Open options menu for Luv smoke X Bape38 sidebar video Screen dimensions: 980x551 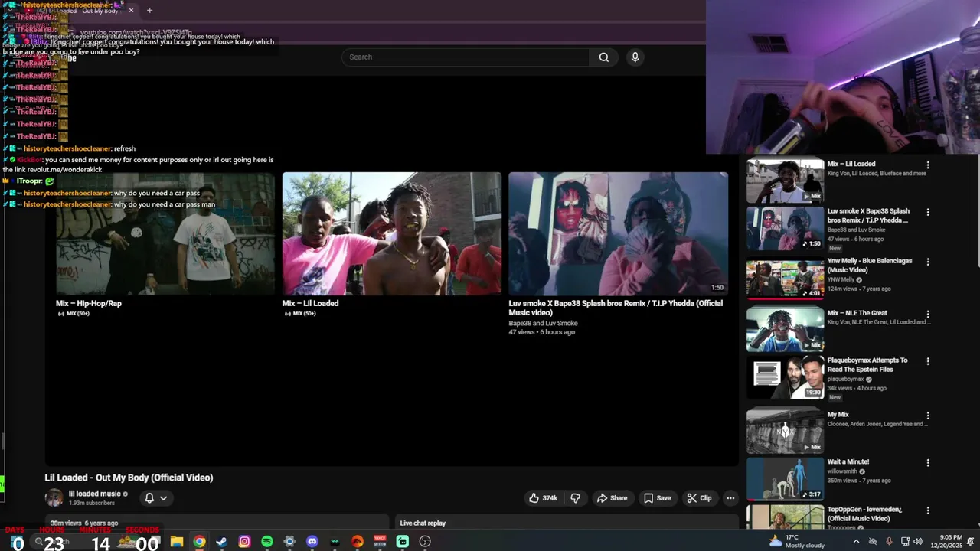(x=928, y=212)
